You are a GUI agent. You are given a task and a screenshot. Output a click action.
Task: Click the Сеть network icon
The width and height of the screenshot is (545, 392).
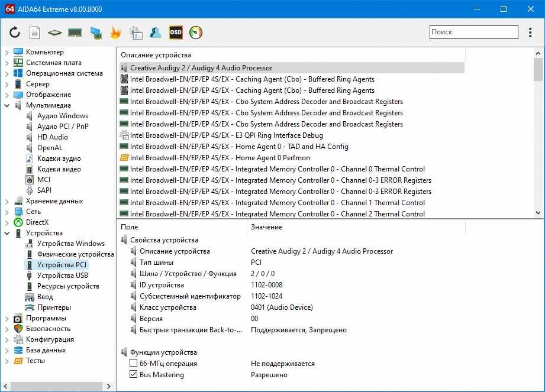pos(18,212)
